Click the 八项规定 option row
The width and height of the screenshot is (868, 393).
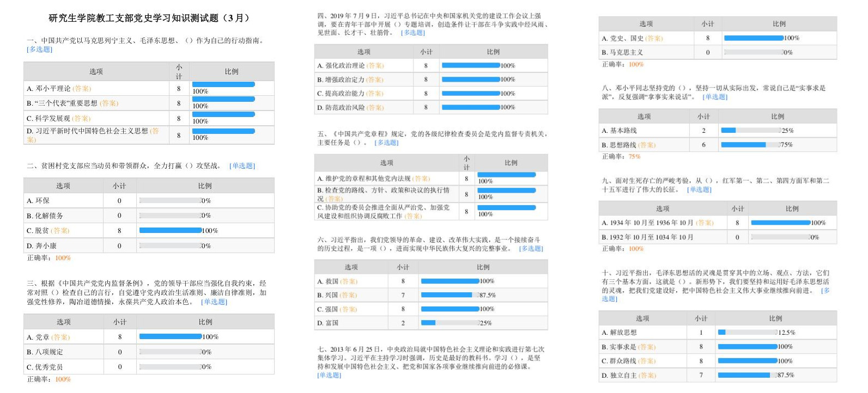45,352
